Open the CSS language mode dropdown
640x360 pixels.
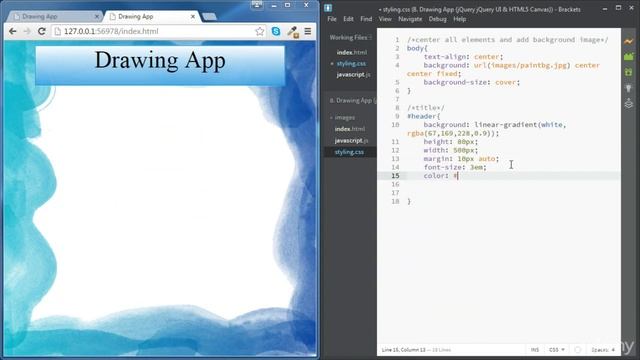[x=557, y=350]
